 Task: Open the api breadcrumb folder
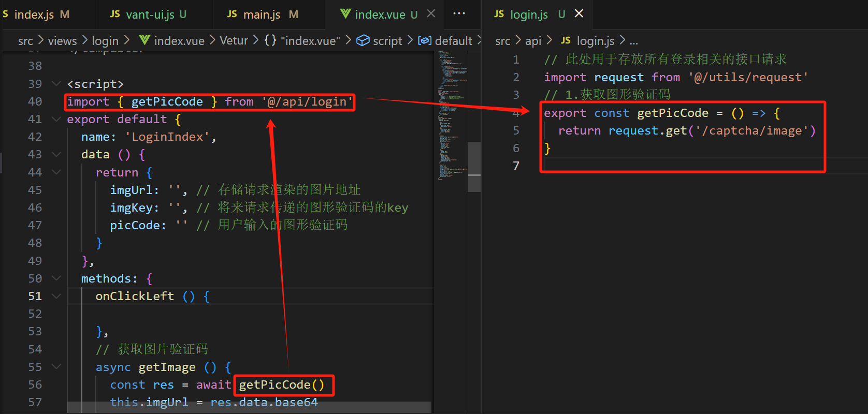pyautogui.click(x=533, y=41)
